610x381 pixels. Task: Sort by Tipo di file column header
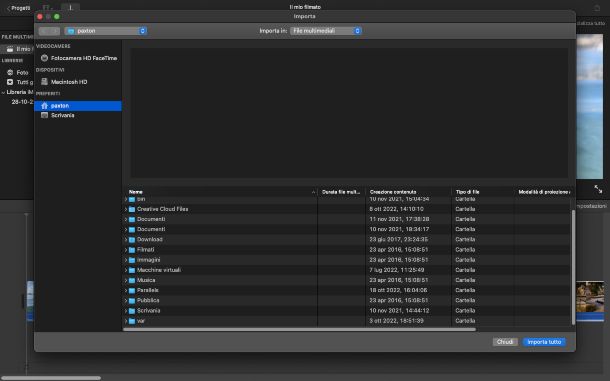[x=482, y=192]
